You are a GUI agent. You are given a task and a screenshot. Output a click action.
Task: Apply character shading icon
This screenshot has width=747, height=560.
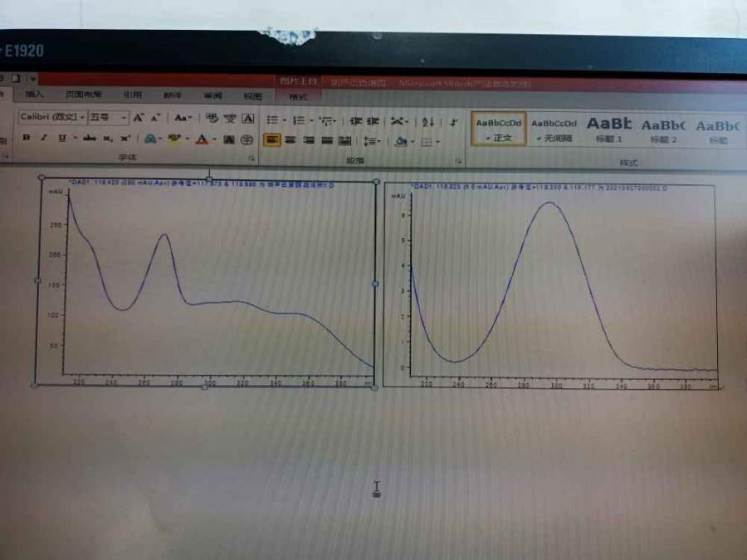click(229, 139)
